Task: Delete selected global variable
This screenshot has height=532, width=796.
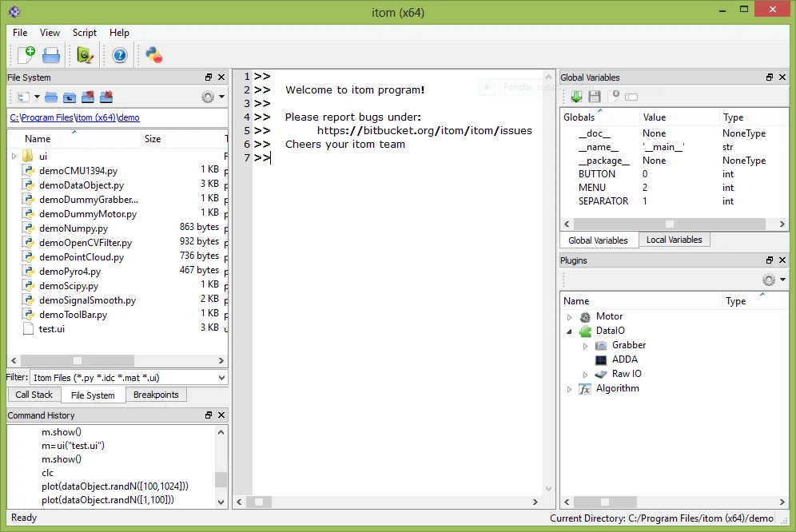Action: (x=613, y=96)
